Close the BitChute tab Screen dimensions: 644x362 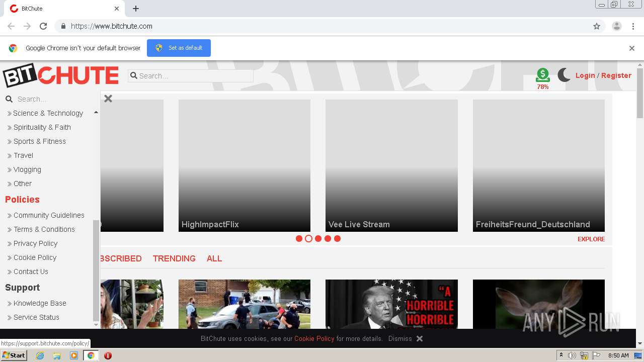click(117, 9)
